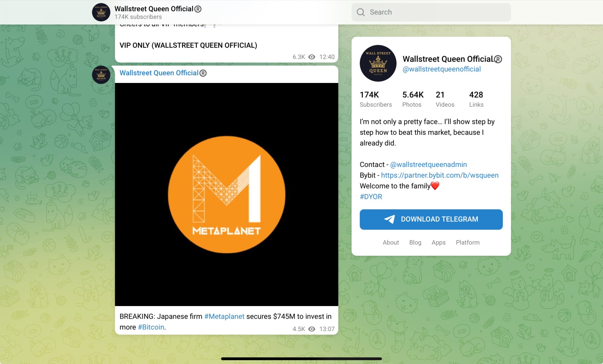Image resolution: width=603 pixels, height=364 pixels.
Task: Click the #DYOR hashtag
Action: (x=371, y=197)
